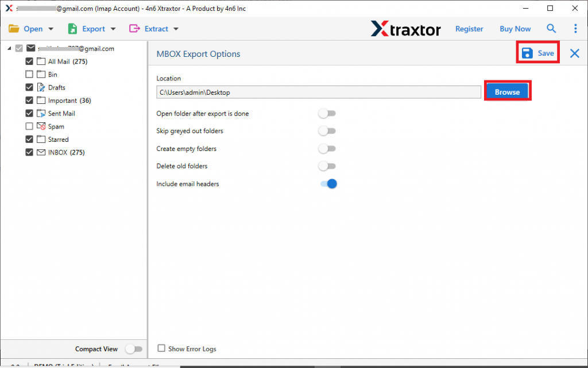The height and width of the screenshot is (368, 588).
Task: Check the Show Error Logs checkbox
Action: (161, 348)
